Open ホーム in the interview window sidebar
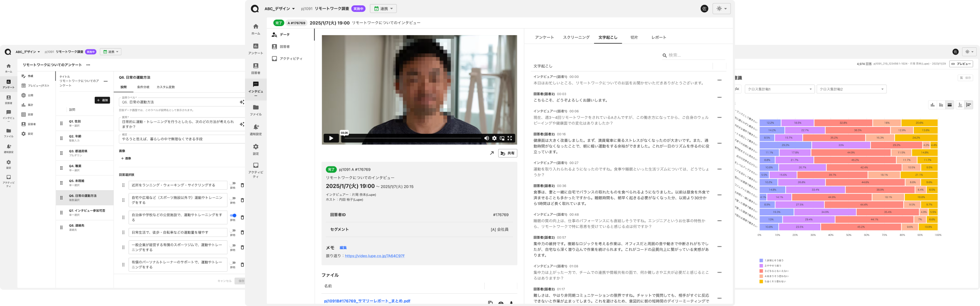 256,29
